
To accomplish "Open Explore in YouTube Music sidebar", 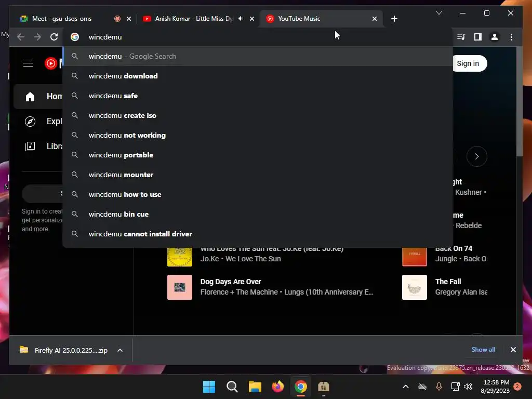I will tap(38, 121).
